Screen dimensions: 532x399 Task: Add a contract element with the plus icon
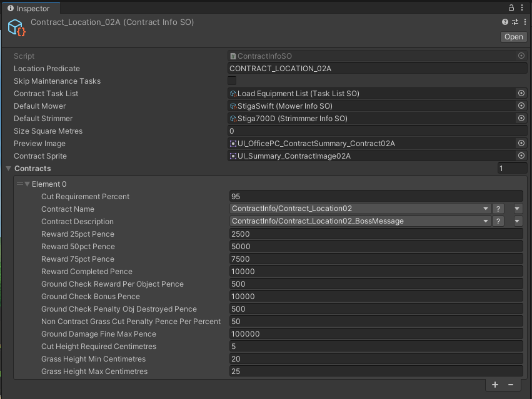[x=495, y=385]
